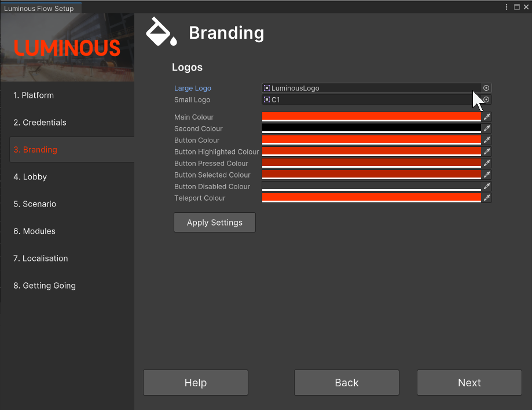532x410 pixels.
Task: Click the eyedropper for Second Colour
Action: click(487, 128)
